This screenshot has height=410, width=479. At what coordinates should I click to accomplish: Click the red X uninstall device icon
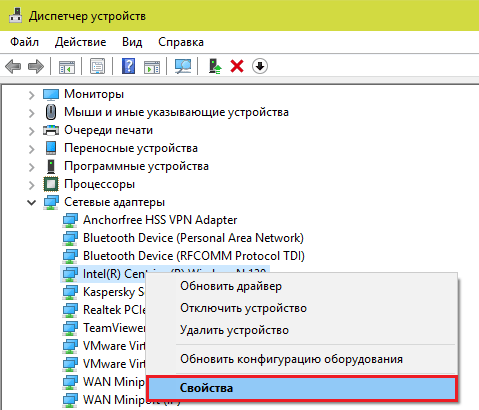click(237, 66)
